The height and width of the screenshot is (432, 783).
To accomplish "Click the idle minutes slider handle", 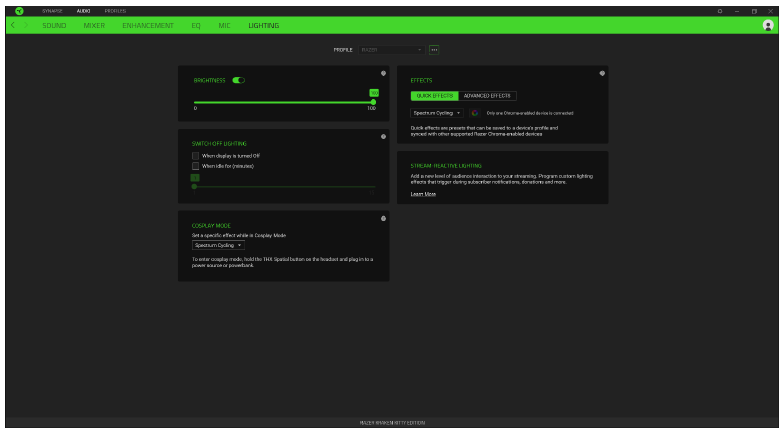I will click(194, 186).
